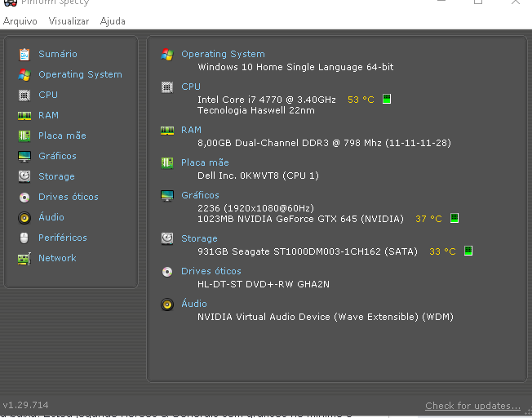Click the Placa mãe motherboard icon in sidebar
The height and width of the screenshot is (418, 532).
pos(24,136)
